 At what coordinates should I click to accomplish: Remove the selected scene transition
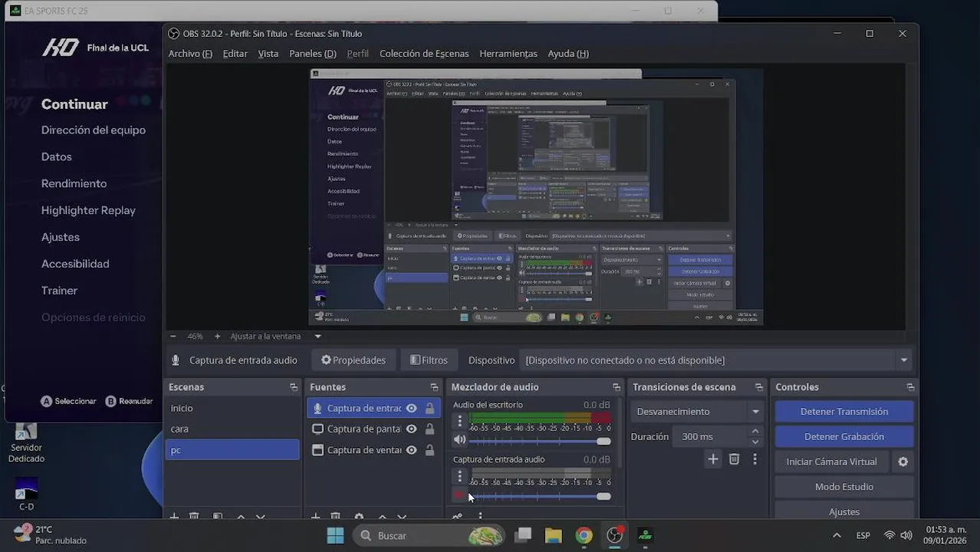734,459
